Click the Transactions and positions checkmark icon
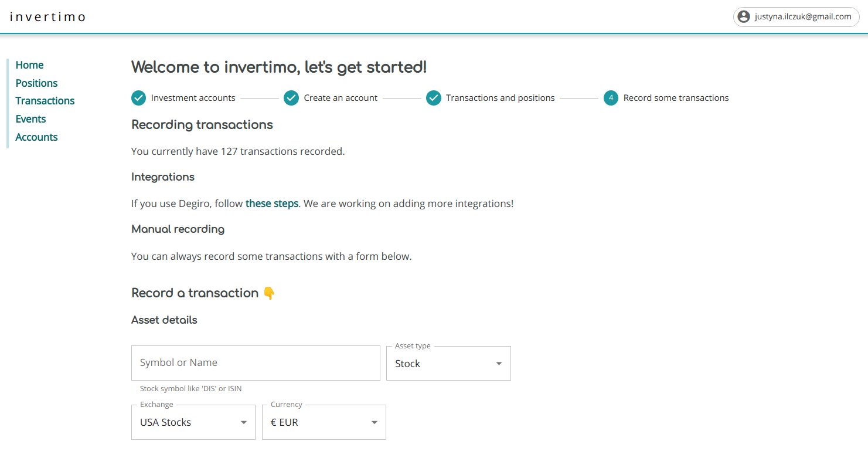This screenshot has height=451, width=868. (x=434, y=98)
